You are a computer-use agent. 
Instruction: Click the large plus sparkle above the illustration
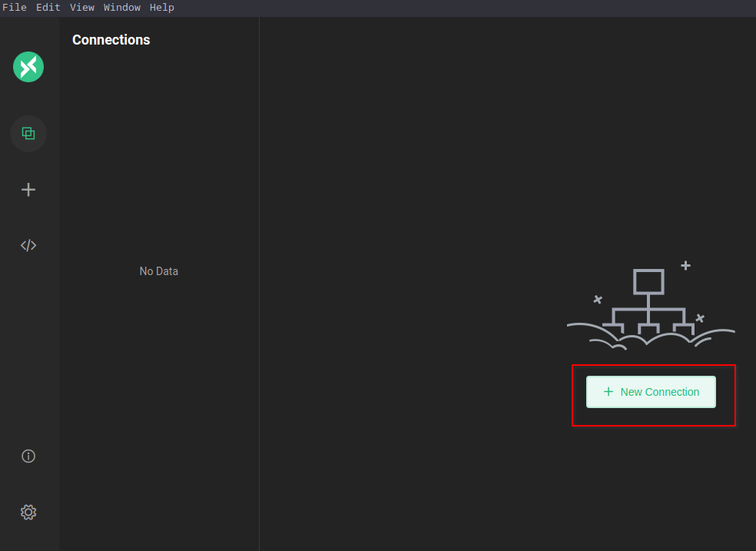click(685, 266)
